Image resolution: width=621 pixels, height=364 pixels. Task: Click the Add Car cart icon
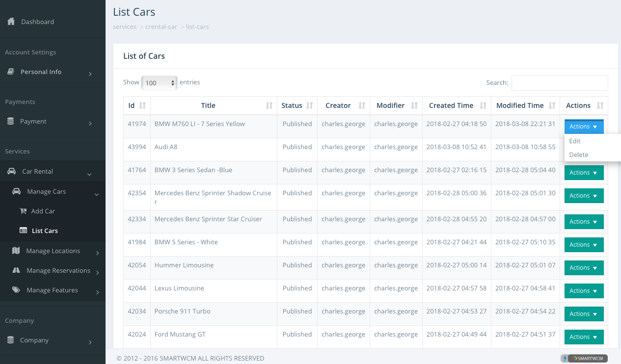[x=23, y=211]
